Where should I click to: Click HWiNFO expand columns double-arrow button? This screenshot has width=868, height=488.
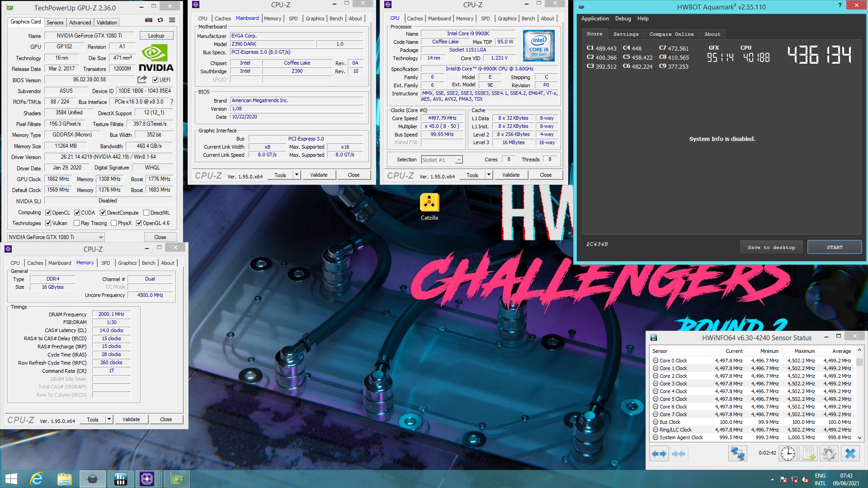(659, 454)
